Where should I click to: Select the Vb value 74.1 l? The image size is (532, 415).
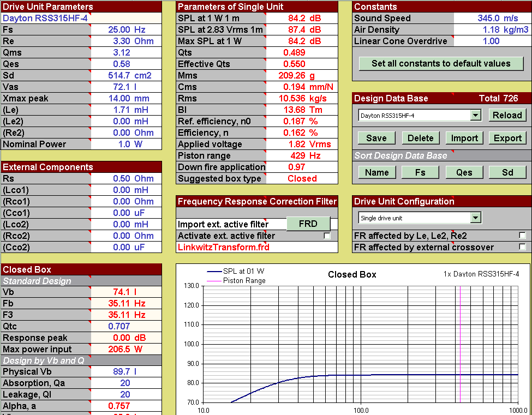tap(126, 292)
